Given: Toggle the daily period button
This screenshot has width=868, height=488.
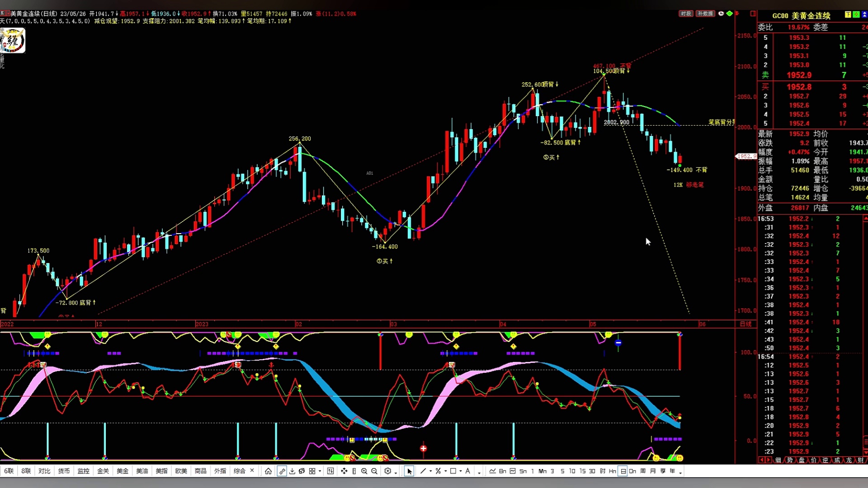Looking at the screenshot, I should click(x=623, y=471).
